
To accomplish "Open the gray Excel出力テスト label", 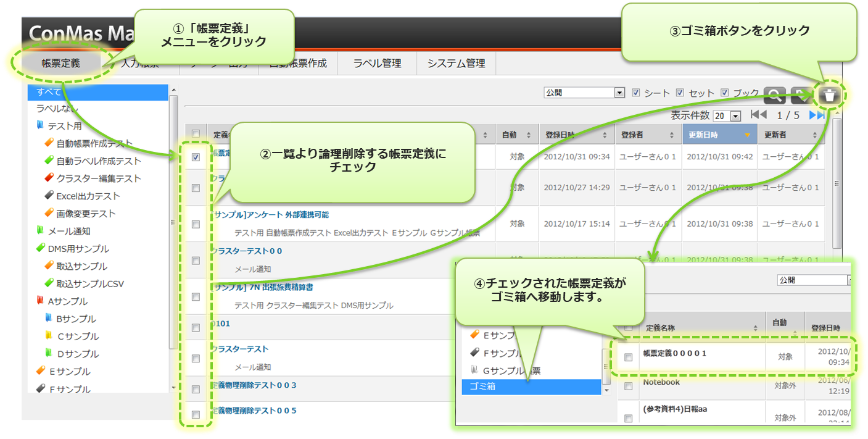I will pyautogui.click(x=88, y=196).
